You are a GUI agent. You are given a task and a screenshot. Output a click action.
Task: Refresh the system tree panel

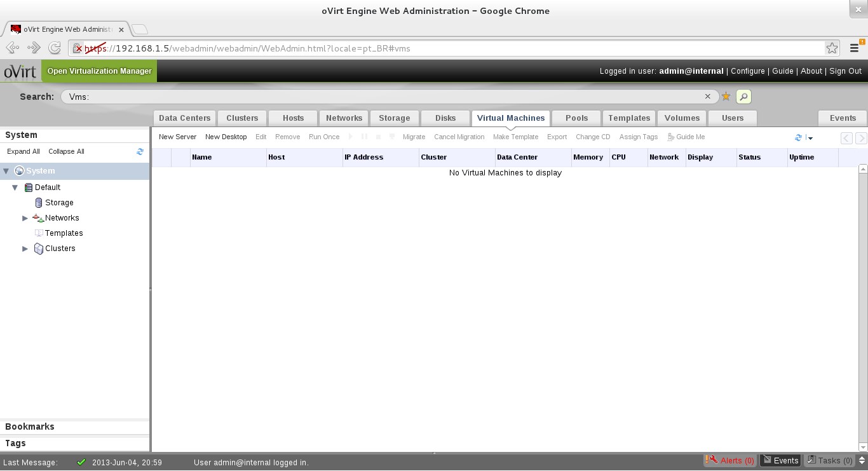tap(140, 152)
